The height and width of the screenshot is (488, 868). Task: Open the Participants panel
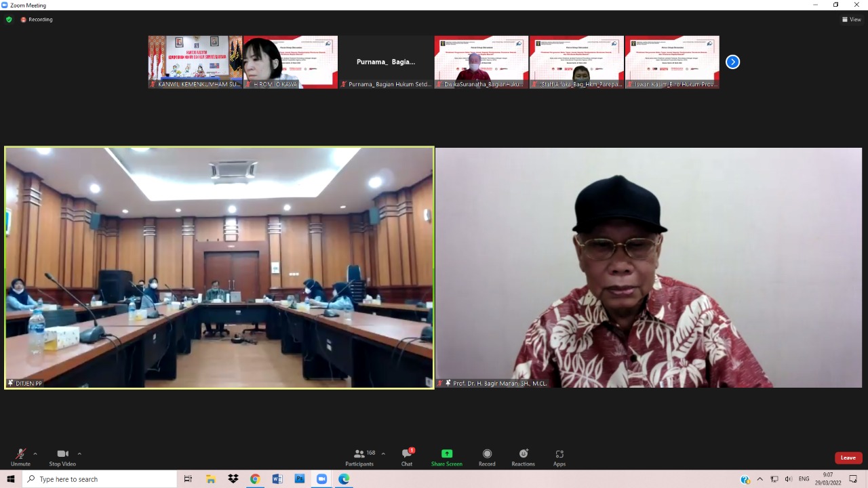click(359, 457)
